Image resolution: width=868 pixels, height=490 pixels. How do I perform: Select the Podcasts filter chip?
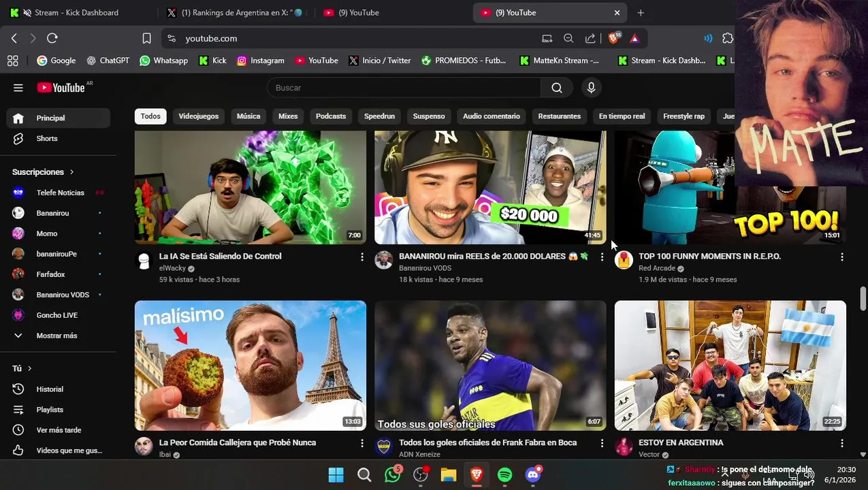coord(331,116)
